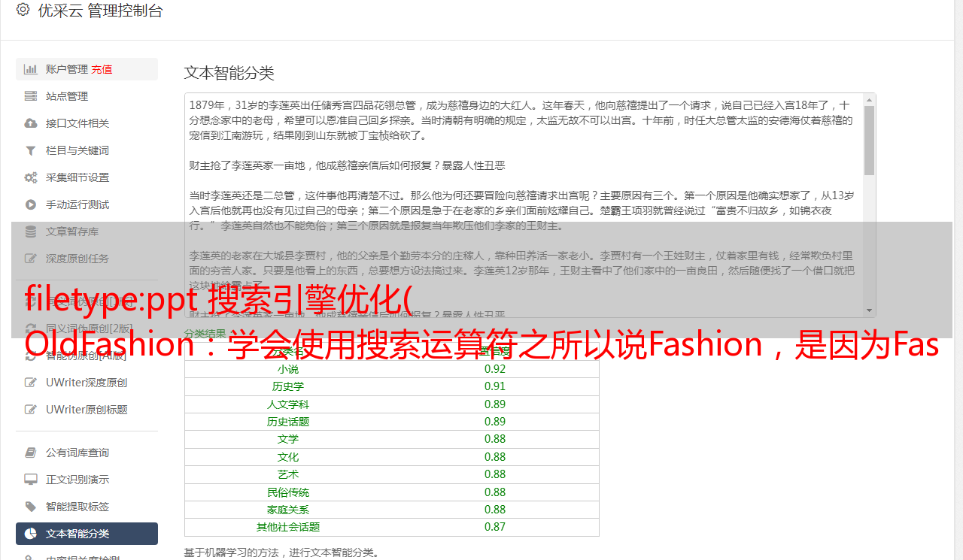
Task: Click the 文本智能分类 page heading
Action: (229, 73)
